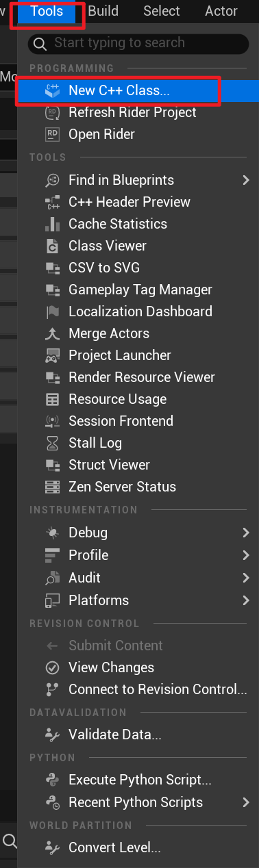
Task: Click the New C++ Class icon
Action: click(53, 90)
